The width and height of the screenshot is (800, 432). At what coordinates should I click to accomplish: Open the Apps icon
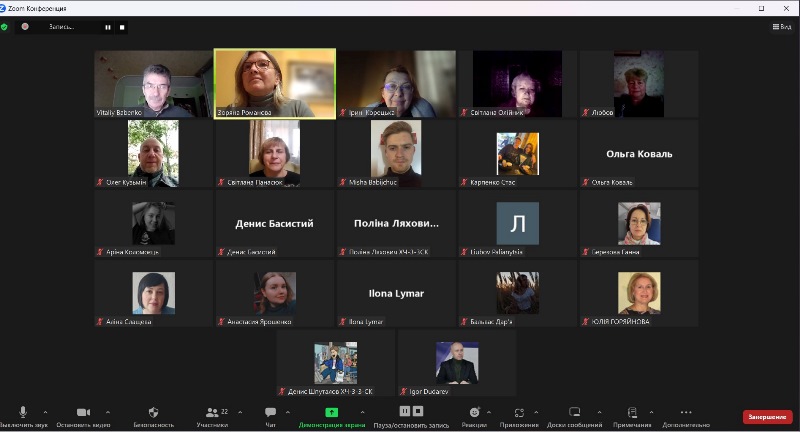(x=519, y=412)
